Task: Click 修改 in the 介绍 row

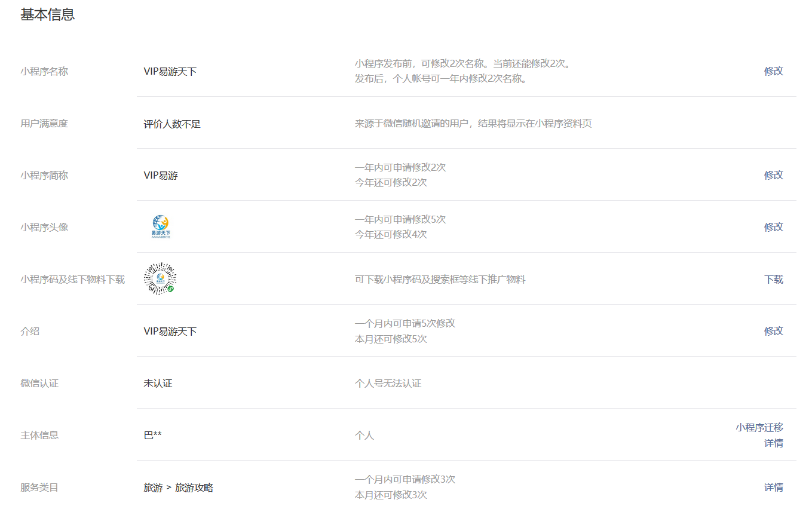Action: 774,331
